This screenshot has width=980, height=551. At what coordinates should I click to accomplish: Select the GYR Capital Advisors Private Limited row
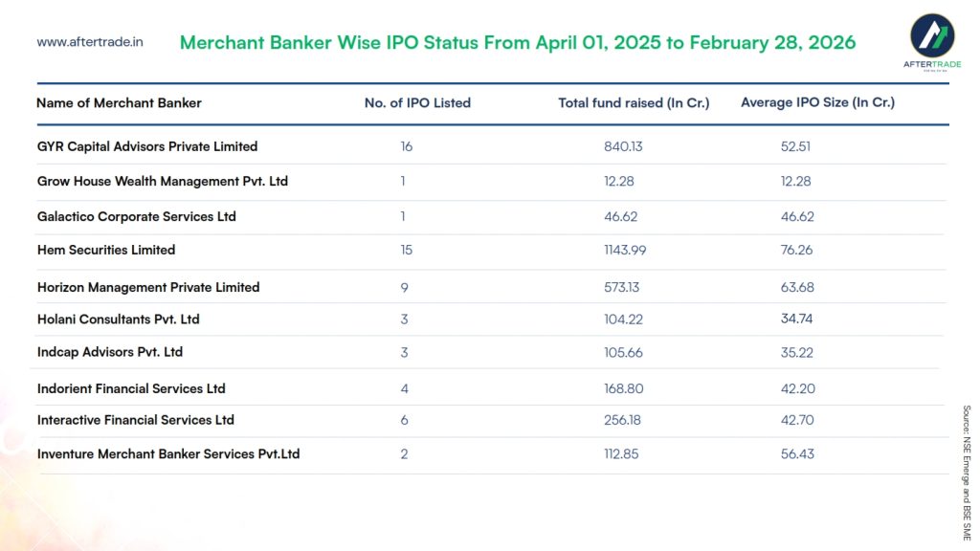147,146
